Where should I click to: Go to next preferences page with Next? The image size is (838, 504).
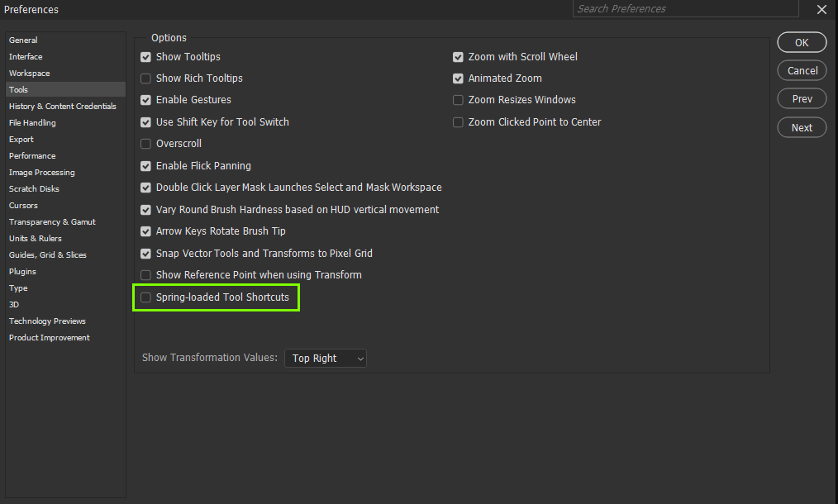[801, 126]
